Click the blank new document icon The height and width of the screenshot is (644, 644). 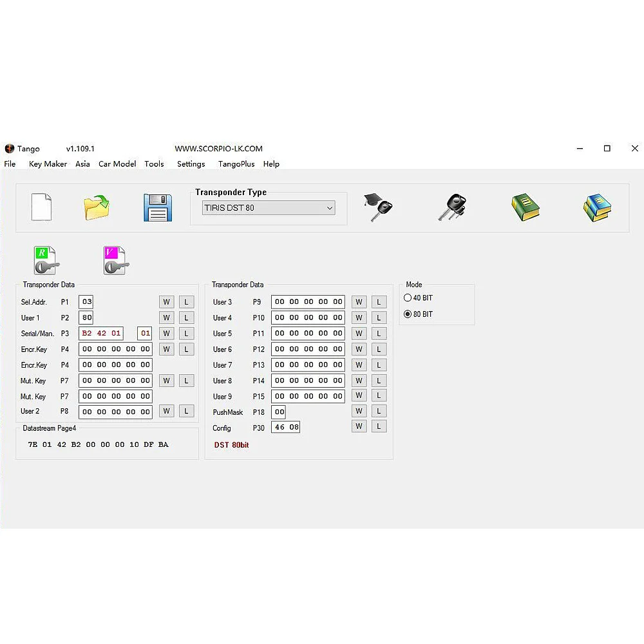(41, 207)
